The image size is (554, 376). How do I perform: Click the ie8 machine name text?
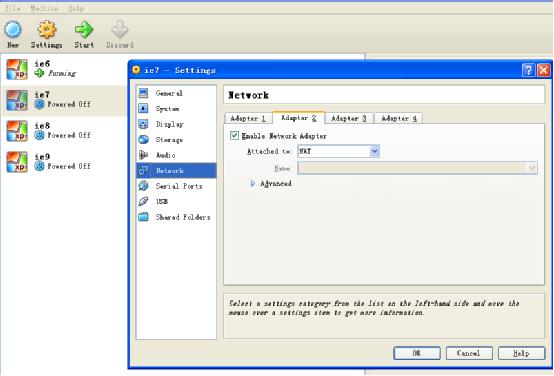(x=42, y=126)
